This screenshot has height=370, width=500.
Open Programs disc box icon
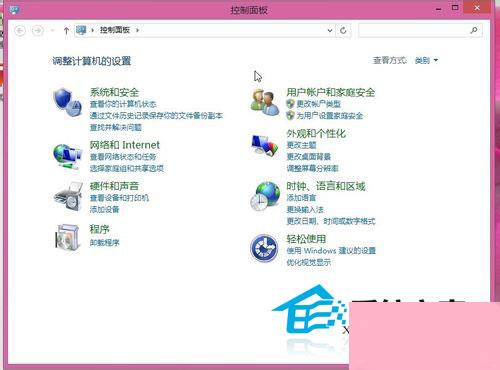68,237
